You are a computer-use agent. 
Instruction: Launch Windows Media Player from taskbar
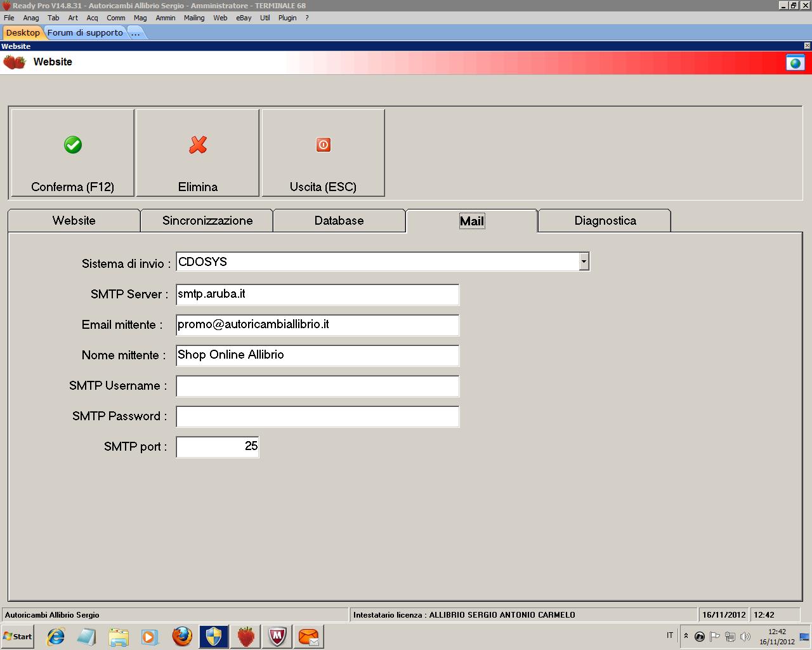(150, 636)
